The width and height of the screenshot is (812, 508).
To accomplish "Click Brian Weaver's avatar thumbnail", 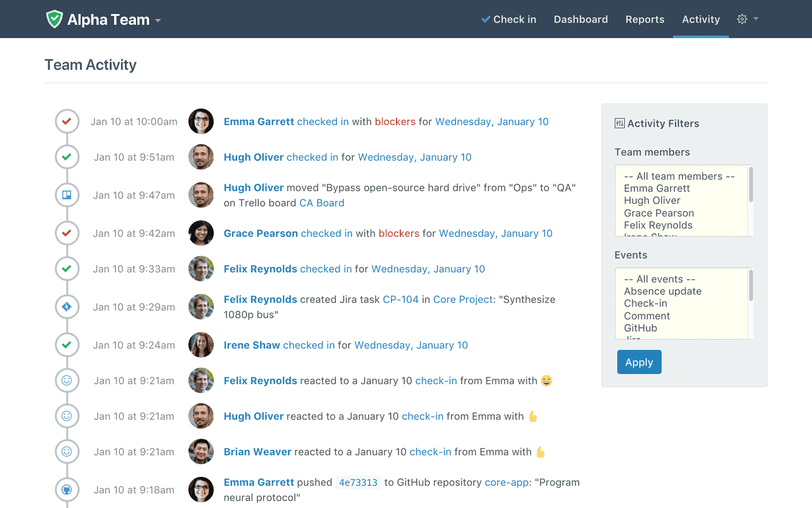I will (x=201, y=451).
